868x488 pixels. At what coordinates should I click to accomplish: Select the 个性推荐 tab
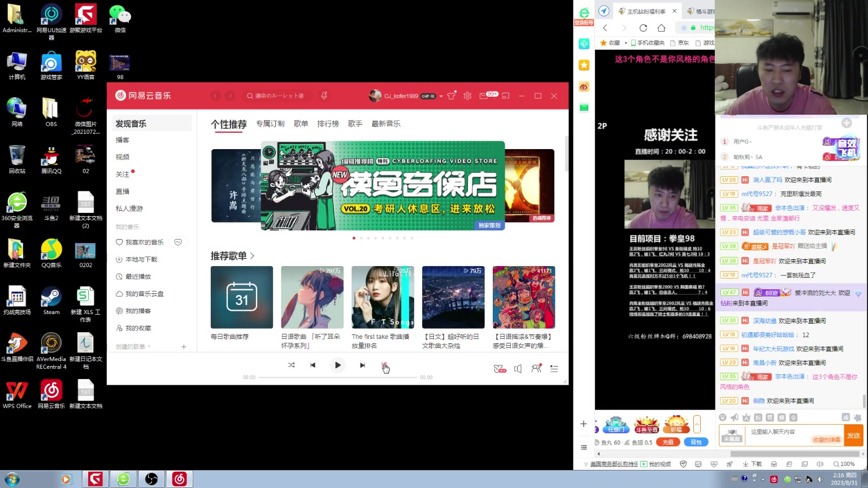coord(229,124)
